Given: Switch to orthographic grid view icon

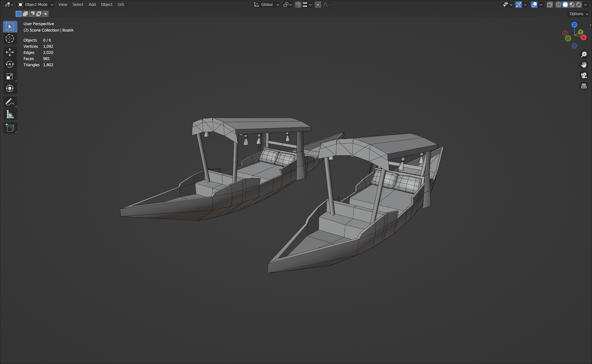Looking at the screenshot, I should pos(584,86).
